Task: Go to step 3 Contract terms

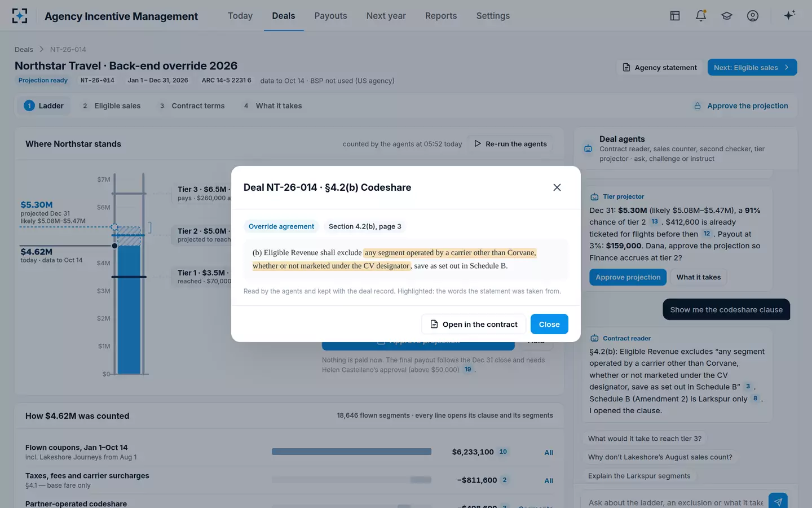Action: click(x=192, y=106)
